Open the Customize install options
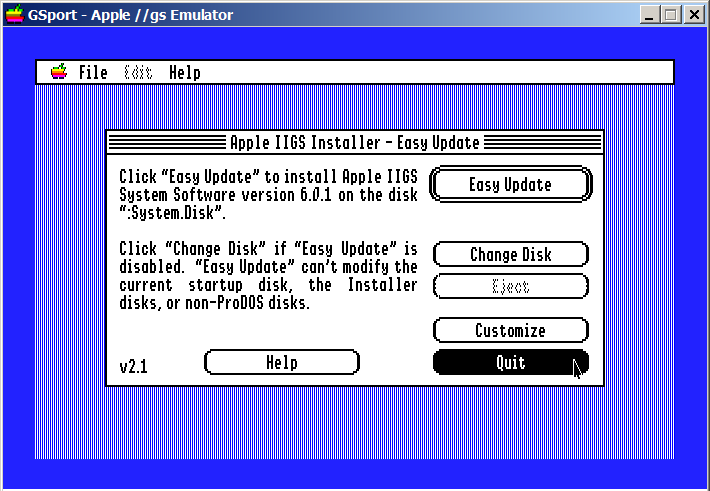Viewport: 710px width, 491px height. pos(510,330)
